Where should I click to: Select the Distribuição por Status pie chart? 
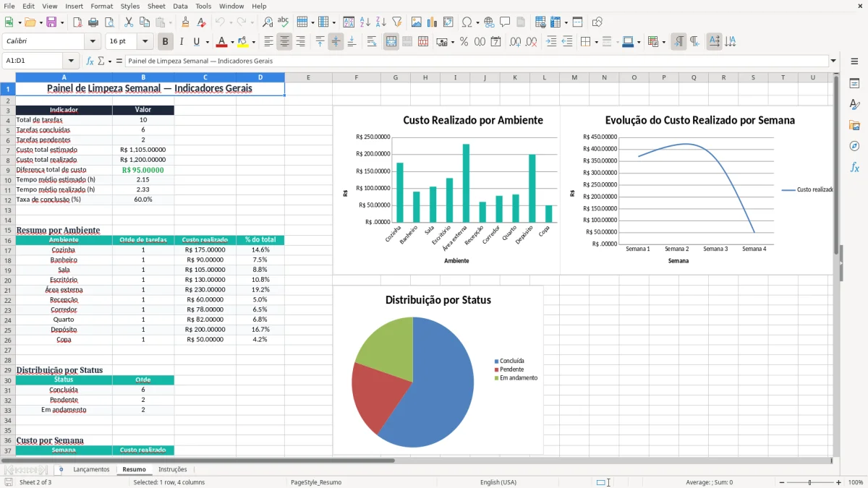point(438,370)
